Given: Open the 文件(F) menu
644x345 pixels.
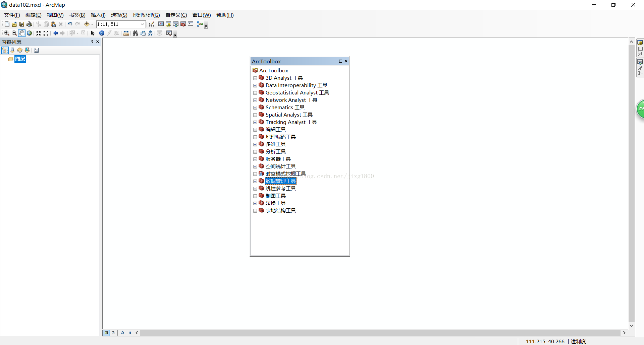Looking at the screenshot, I should 12,15.
